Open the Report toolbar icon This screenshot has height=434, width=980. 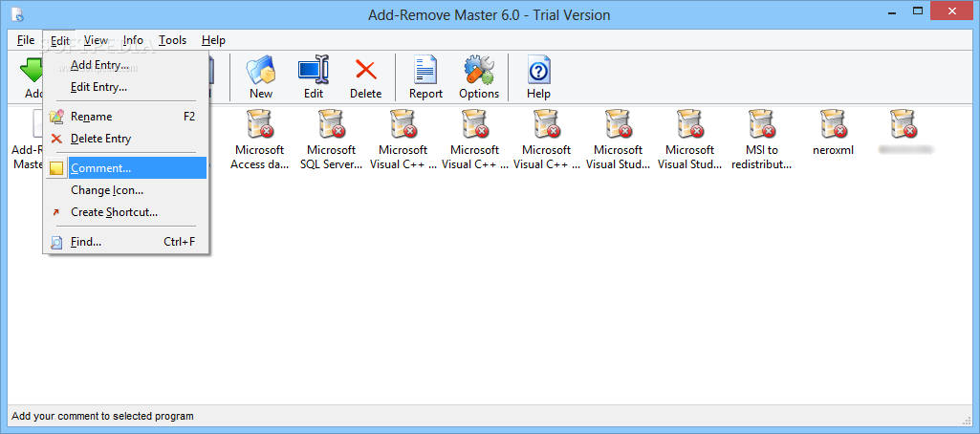coord(425,70)
